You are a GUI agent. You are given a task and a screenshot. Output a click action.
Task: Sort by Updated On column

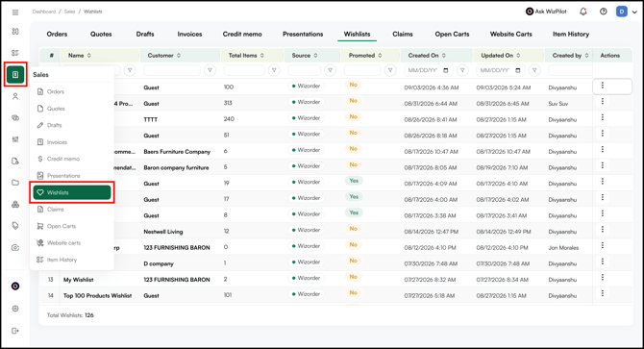(518, 56)
